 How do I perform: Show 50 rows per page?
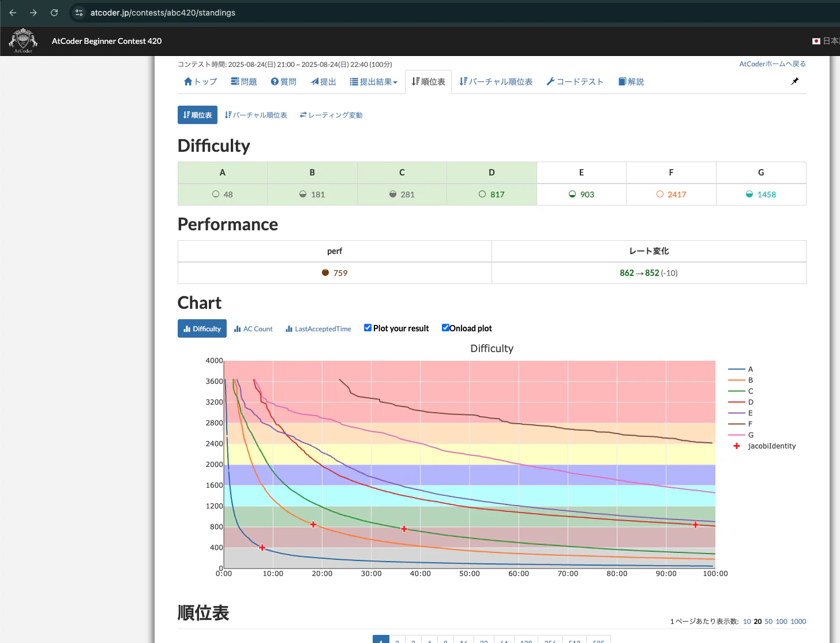[768, 622]
